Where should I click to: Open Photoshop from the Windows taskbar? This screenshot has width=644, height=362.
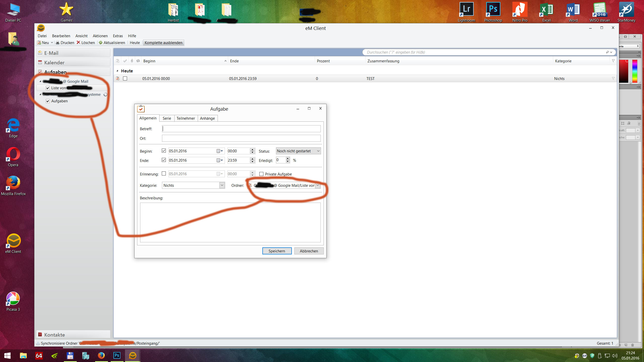(x=117, y=355)
